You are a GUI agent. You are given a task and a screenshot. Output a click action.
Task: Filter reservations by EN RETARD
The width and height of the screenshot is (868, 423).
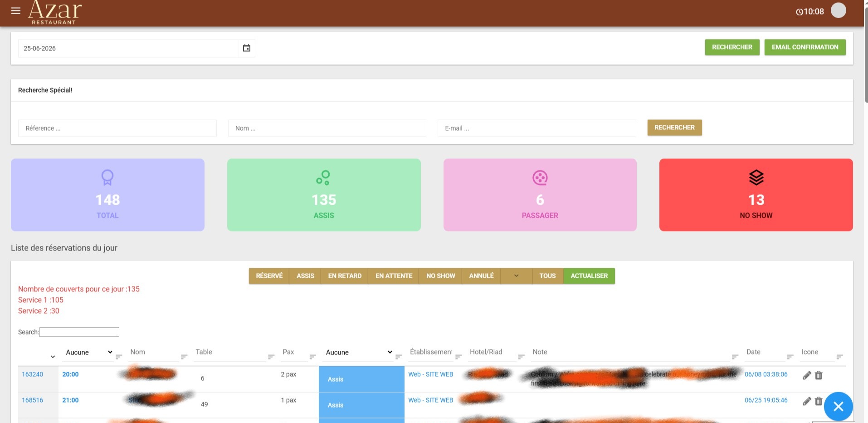[x=345, y=276]
